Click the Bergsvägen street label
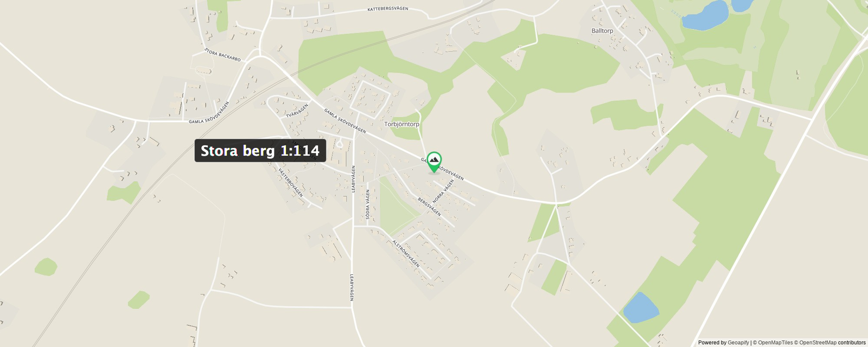868x347 pixels. coord(429,207)
